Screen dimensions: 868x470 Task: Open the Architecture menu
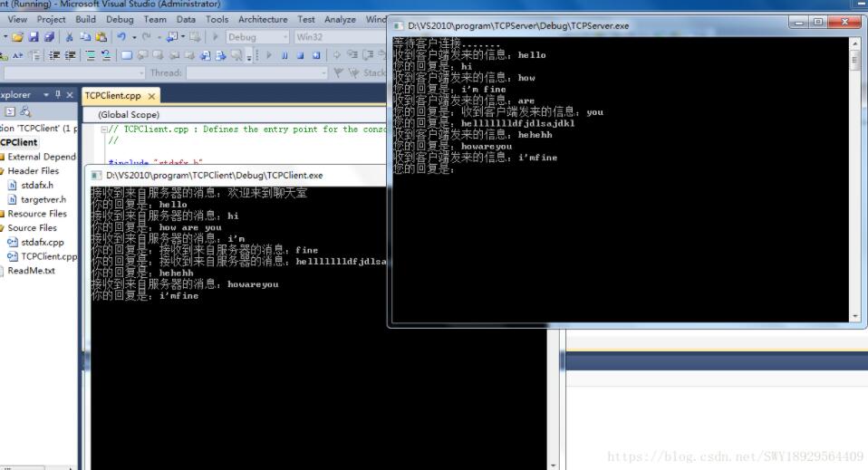(263, 19)
